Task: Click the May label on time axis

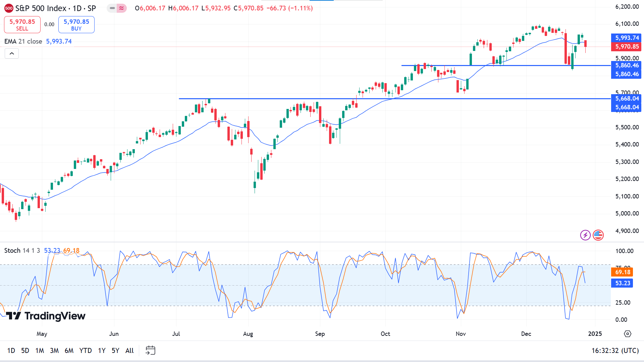Action: tap(42, 334)
